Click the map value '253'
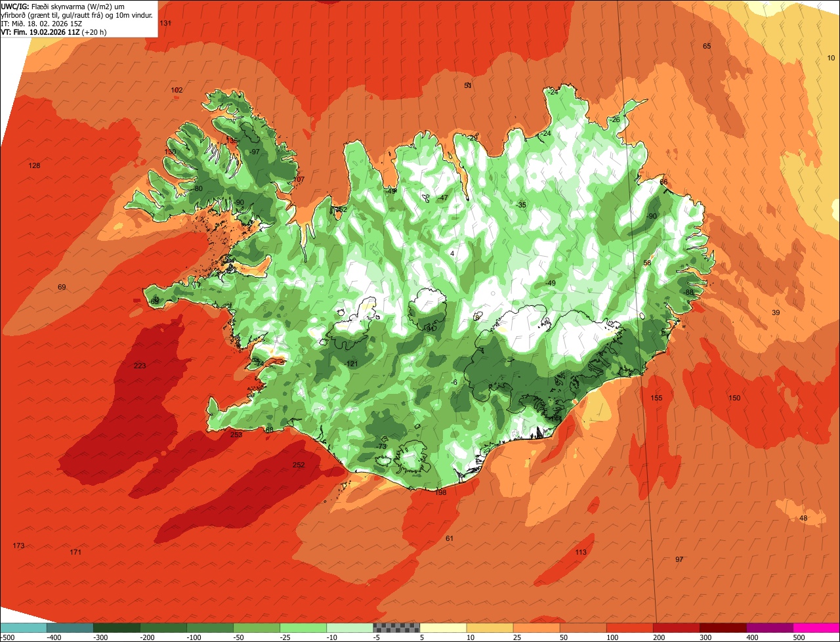Image resolution: width=840 pixels, height=642 pixels. point(236,435)
